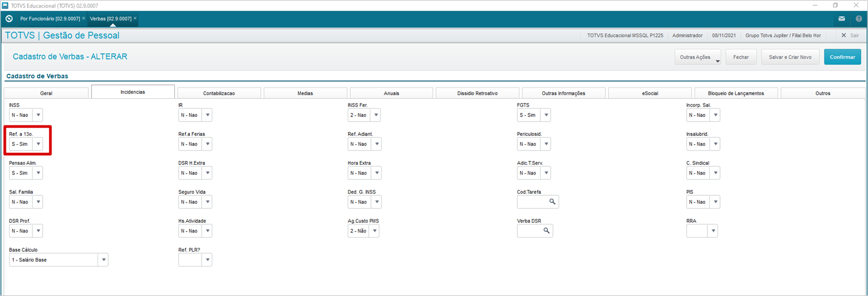Open the IR dropdown

pos(195,115)
